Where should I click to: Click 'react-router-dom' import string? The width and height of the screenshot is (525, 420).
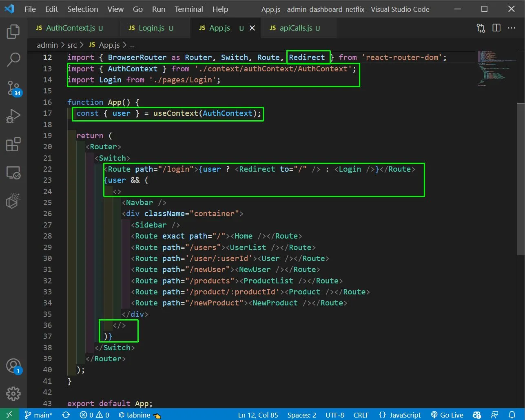pos(402,57)
